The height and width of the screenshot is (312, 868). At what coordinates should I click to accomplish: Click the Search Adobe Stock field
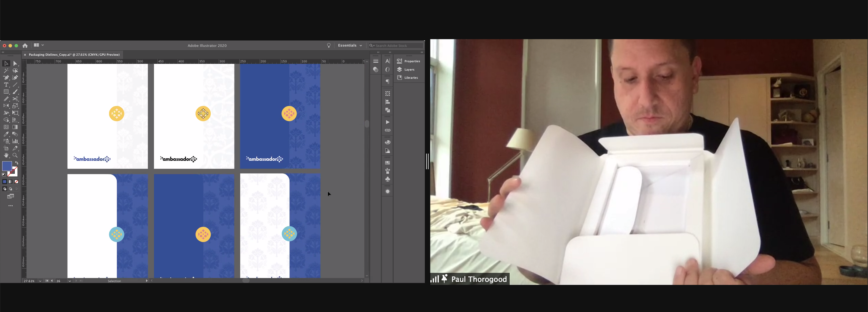coord(396,45)
